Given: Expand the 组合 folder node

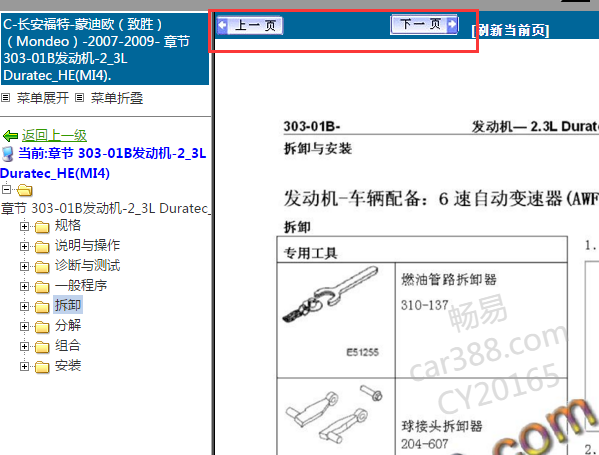Looking at the screenshot, I should pos(24,347).
